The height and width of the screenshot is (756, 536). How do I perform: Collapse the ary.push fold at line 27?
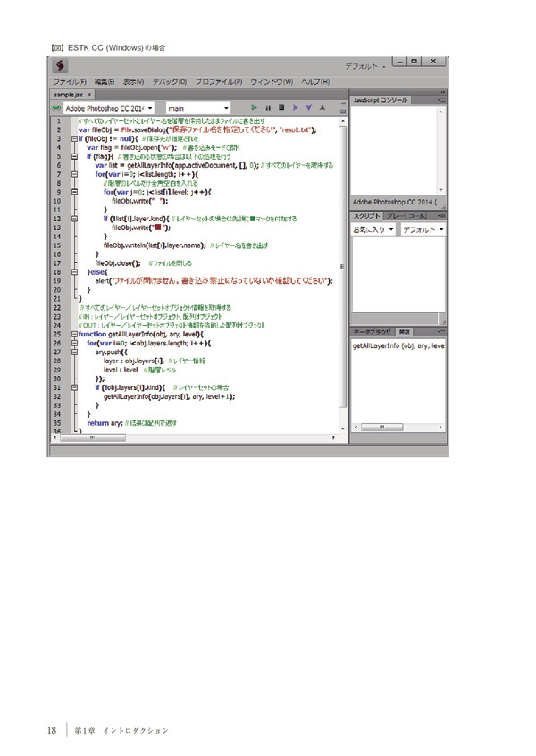point(74,352)
